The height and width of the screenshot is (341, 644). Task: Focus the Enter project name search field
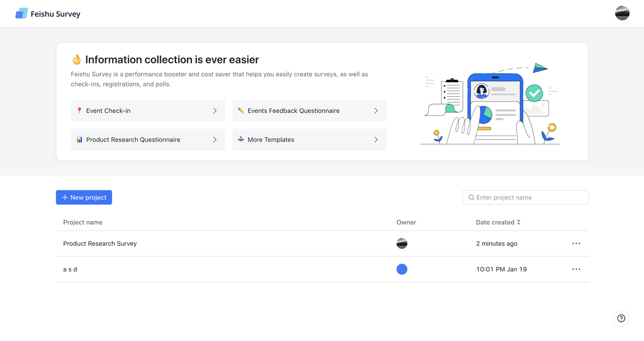[x=525, y=197]
